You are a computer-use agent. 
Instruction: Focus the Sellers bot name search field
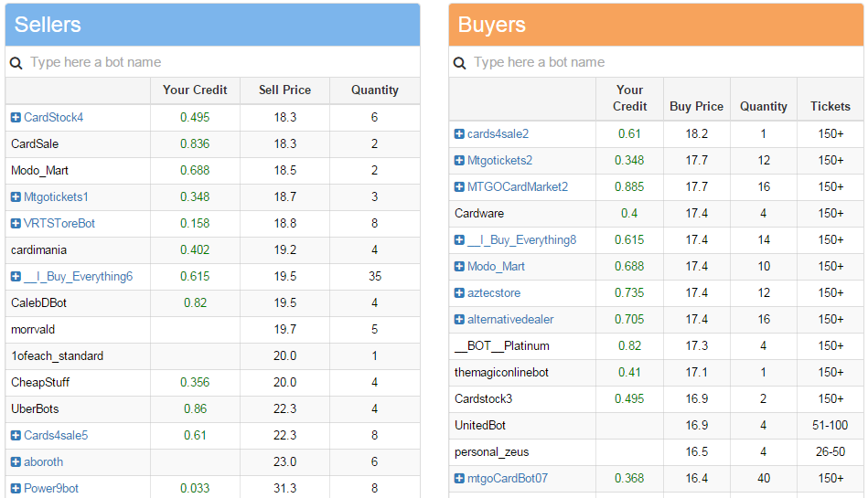pyautogui.click(x=220, y=62)
